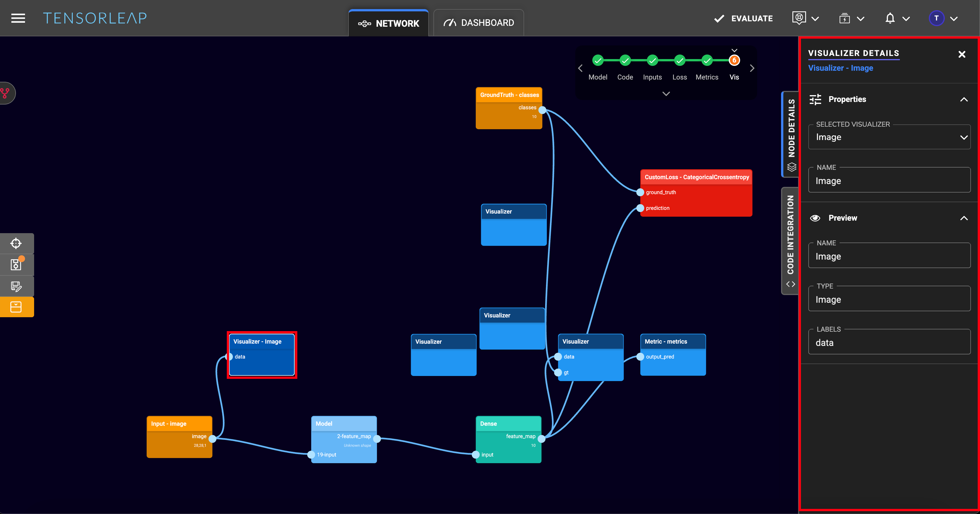Open the notifications bell

(x=890, y=18)
